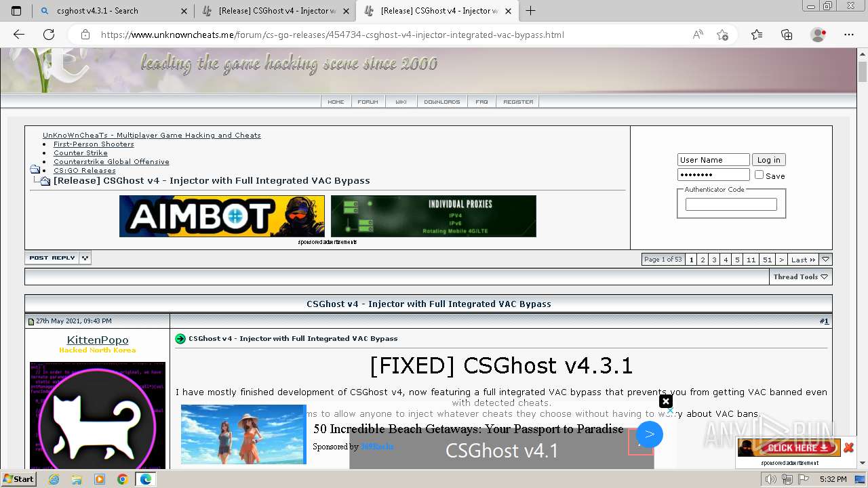Viewport: 868px width, 488px height.
Task: Open the FORUM nav item
Action: (368, 102)
